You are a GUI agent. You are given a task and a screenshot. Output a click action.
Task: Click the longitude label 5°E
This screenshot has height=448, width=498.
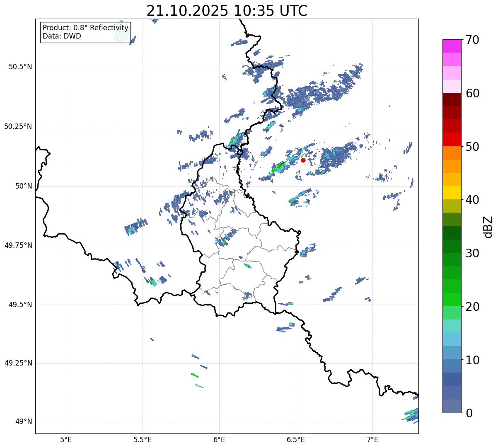tap(66, 439)
